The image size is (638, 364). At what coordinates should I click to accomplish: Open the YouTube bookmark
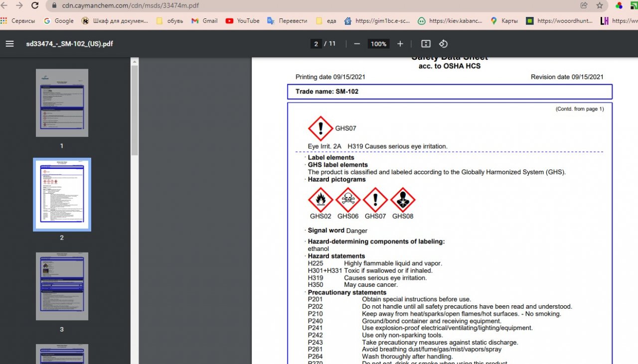[242, 21]
